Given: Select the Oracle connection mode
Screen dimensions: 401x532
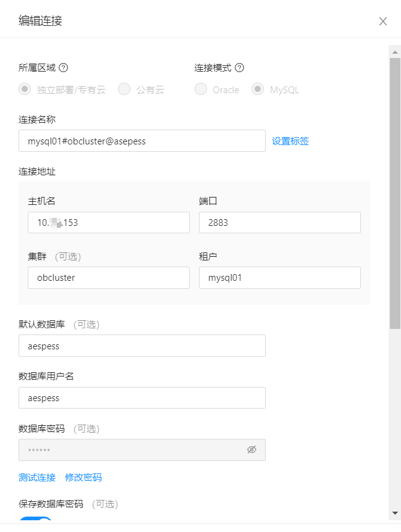Looking at the screenshot, I should pyautogui.click(x=201, y=89).
